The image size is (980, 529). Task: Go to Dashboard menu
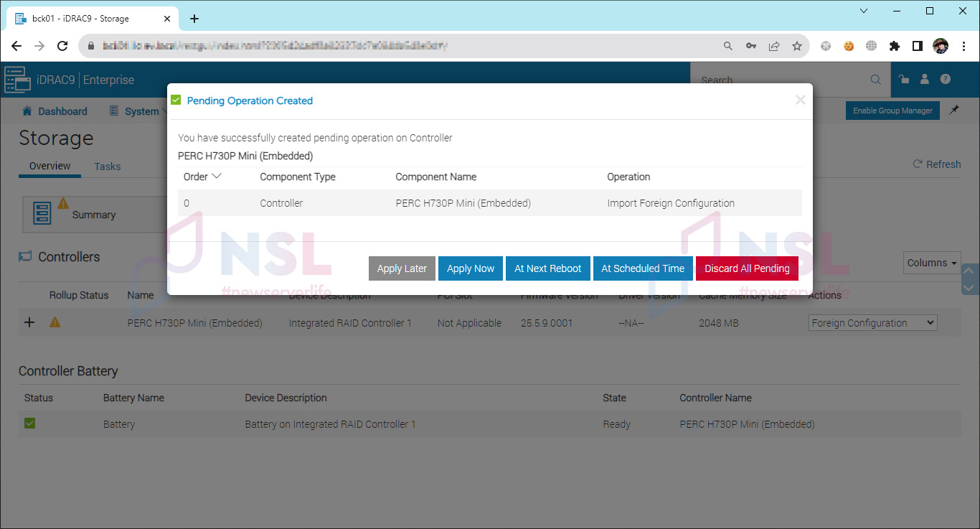point(55,111)
